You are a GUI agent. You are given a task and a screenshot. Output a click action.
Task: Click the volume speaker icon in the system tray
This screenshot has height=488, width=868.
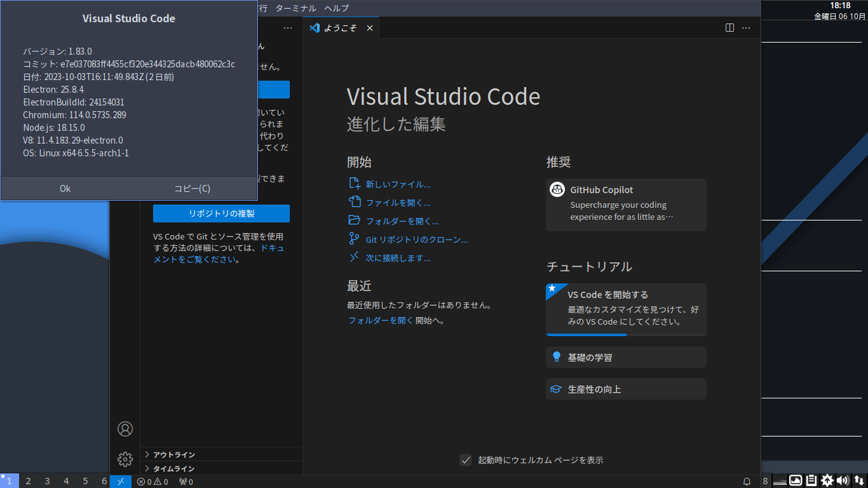[843, 480]
